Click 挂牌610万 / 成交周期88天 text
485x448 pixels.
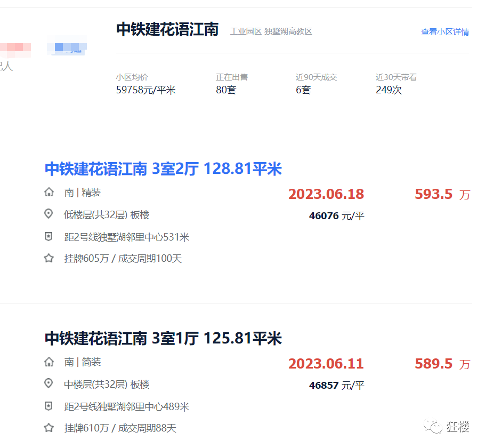pyautogui.click(x=120, y=428)
